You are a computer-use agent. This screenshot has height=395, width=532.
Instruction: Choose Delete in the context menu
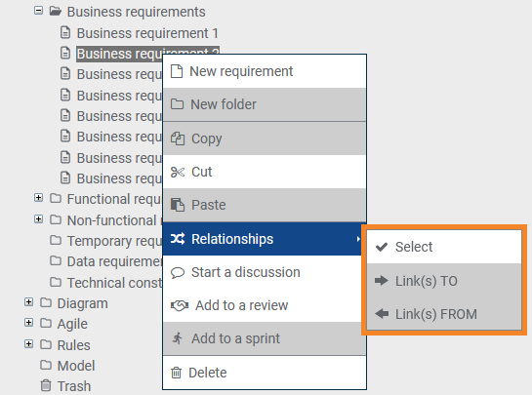[x=265, y=373]
